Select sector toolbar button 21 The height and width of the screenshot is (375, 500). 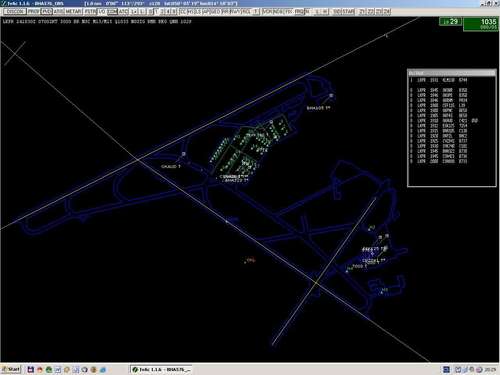pyautogui.click(x=362, y=11)
